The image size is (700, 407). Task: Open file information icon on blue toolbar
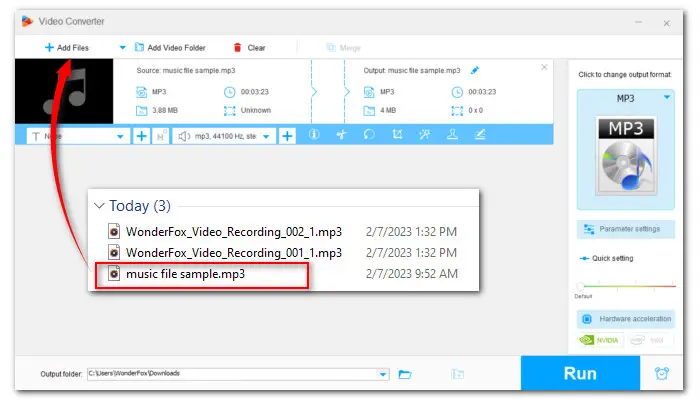point(314,134)
